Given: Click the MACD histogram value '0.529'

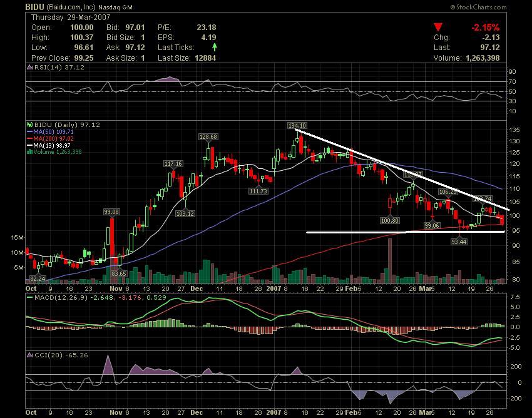Looking at the screenshot, I should click(156, 298).
